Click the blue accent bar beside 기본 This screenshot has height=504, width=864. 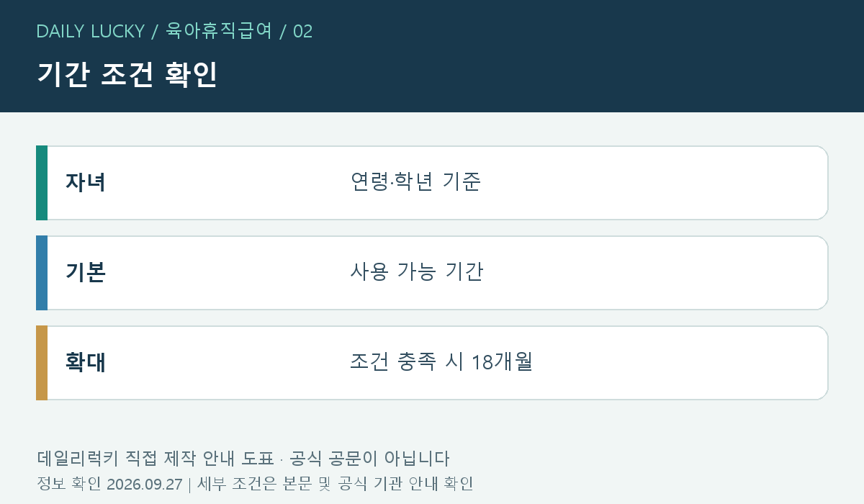coord(42,273)
